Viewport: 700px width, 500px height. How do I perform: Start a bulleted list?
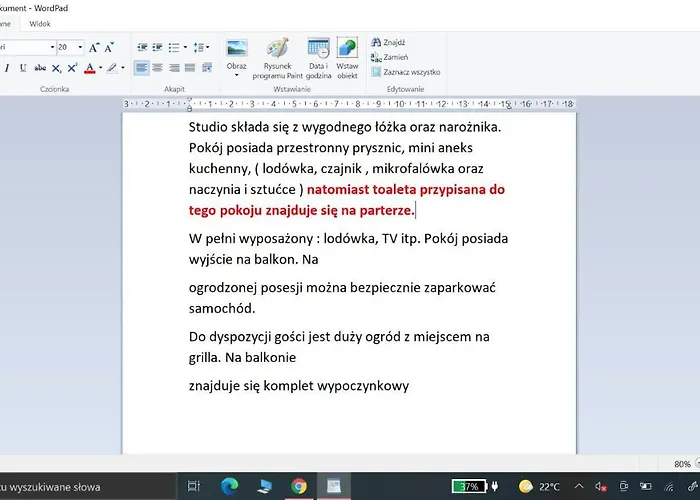174,47
